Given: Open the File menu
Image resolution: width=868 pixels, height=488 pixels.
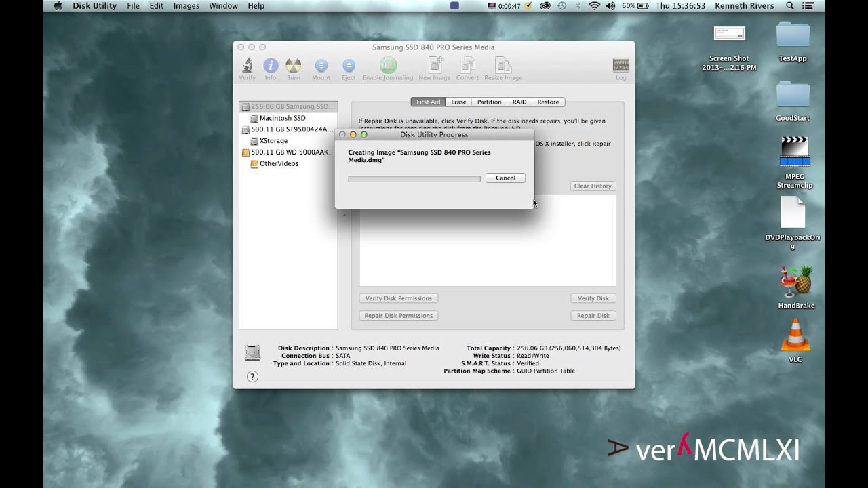Looking at the screenshot, I should click(133, 6).
